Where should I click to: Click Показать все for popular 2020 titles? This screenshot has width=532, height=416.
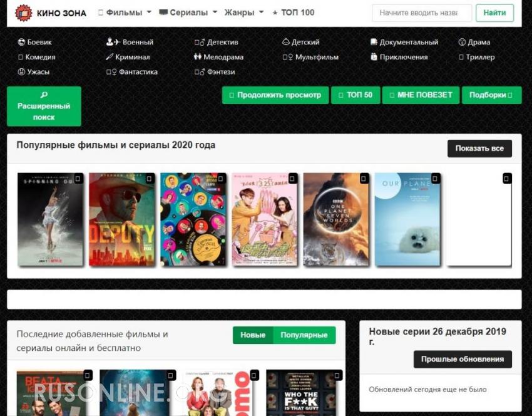click(x=480, y=148)
